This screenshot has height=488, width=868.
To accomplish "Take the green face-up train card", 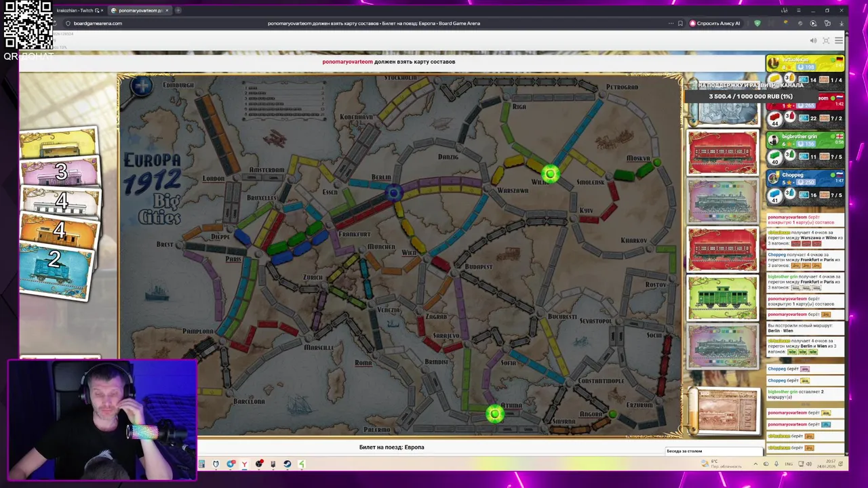I will tap(723, 298).
